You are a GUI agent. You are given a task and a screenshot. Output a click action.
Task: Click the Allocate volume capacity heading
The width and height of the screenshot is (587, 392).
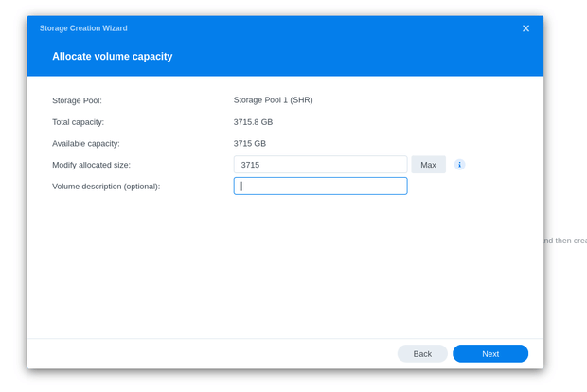[x=113, y=56]
